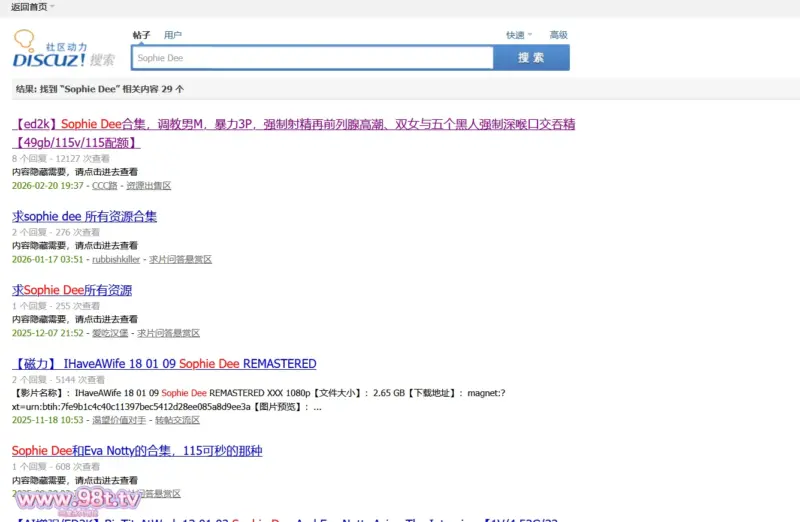Switch to the 用户 tab
Viewport: 800px width, 522px height.
[x=172, y=35]
